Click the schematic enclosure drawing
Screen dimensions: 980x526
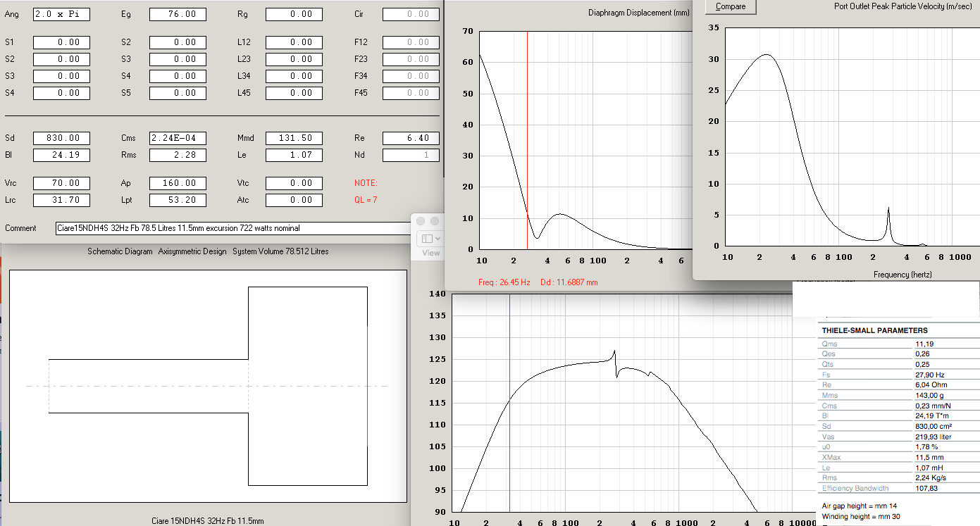coord(208,386)
